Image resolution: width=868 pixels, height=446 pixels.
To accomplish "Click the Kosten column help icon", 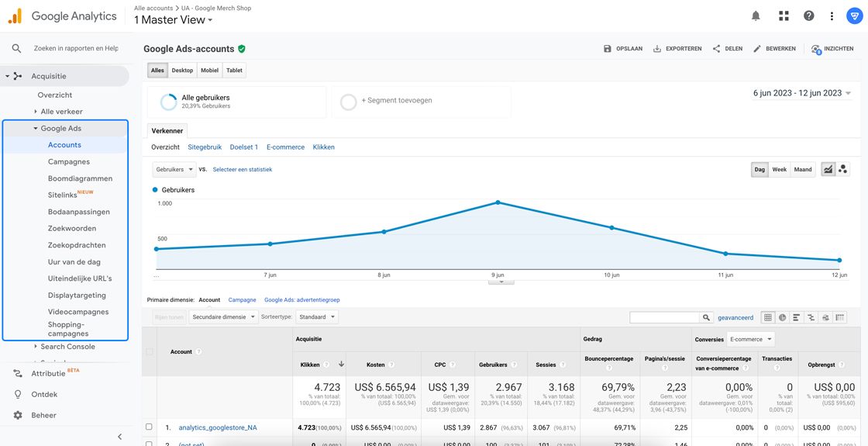I will [391, 365].
